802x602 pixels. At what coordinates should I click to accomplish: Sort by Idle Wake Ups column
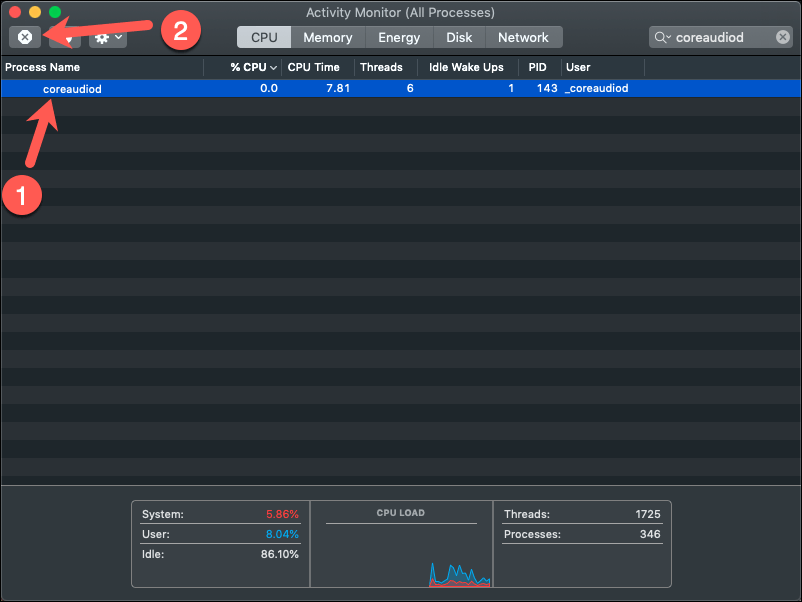(x=466, y=68)
